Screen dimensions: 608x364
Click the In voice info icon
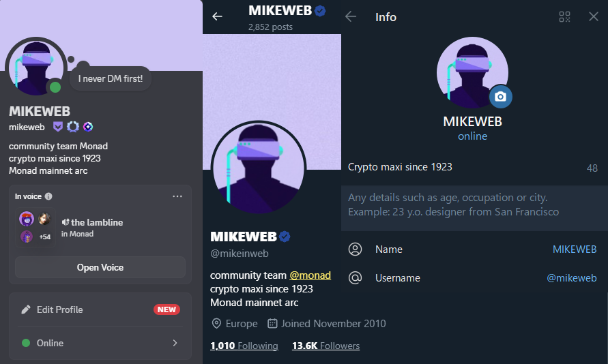pos(48,196)
